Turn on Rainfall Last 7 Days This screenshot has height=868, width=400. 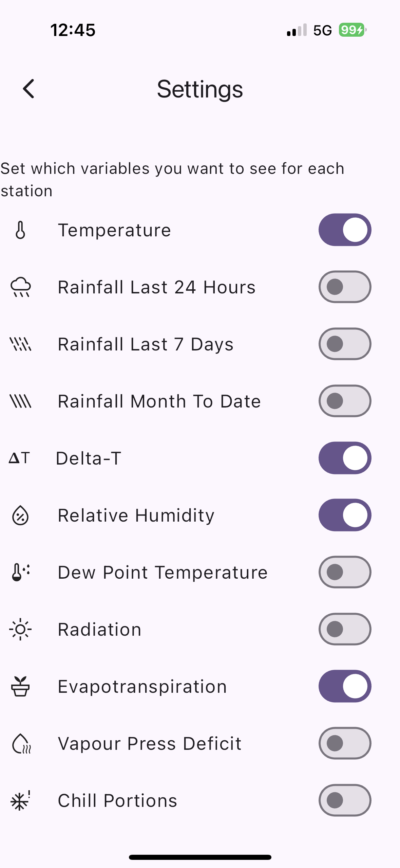(x=345, y=344)
